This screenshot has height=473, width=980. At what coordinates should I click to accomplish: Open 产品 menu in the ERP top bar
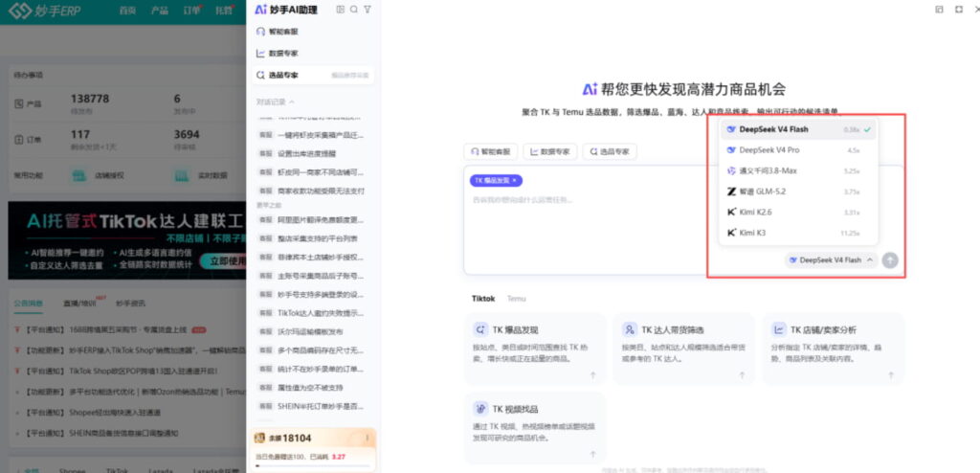160,11
